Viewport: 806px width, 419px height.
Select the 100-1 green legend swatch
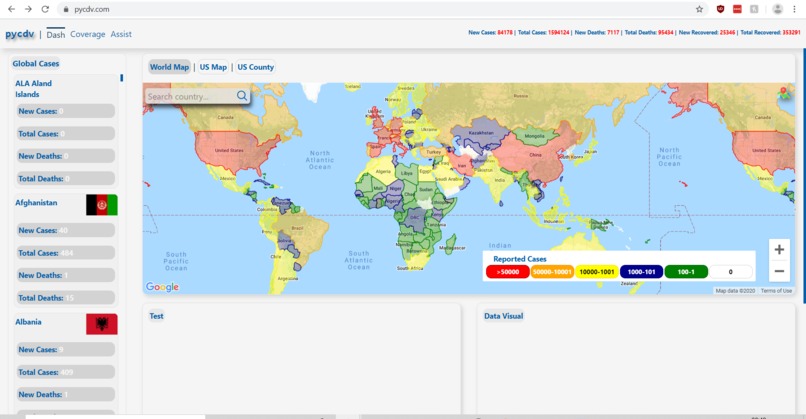click(686, 272)
